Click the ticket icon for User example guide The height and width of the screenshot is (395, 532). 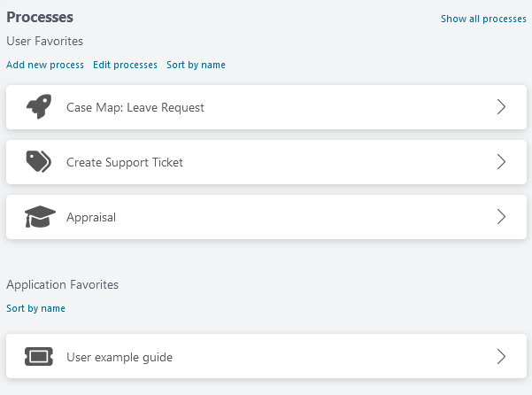[38, 357]
